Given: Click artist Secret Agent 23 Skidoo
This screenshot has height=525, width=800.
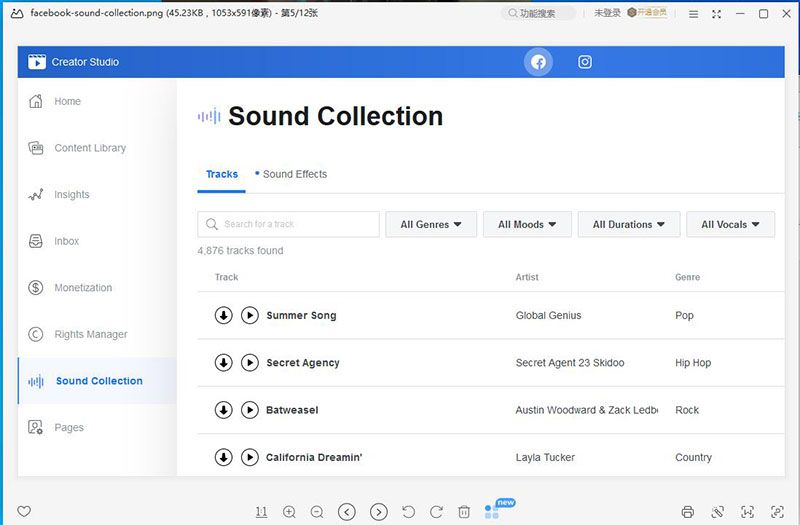Looking at the screenshot, I should [x=570, y=363].
